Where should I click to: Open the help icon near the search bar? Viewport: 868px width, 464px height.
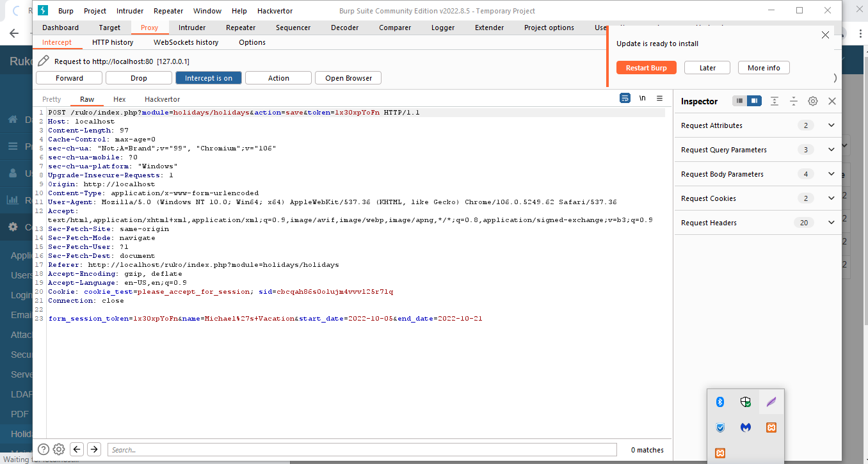click(x=43, y=449)
